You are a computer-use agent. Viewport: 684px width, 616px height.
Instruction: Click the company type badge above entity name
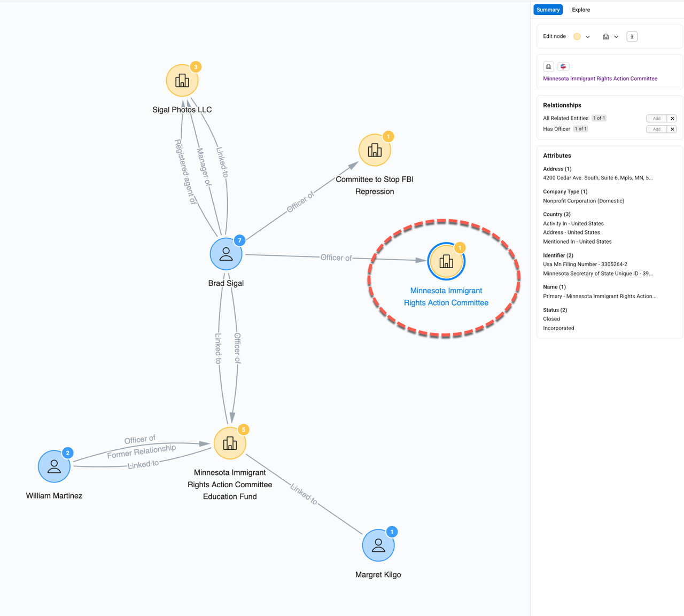(548, 67)
